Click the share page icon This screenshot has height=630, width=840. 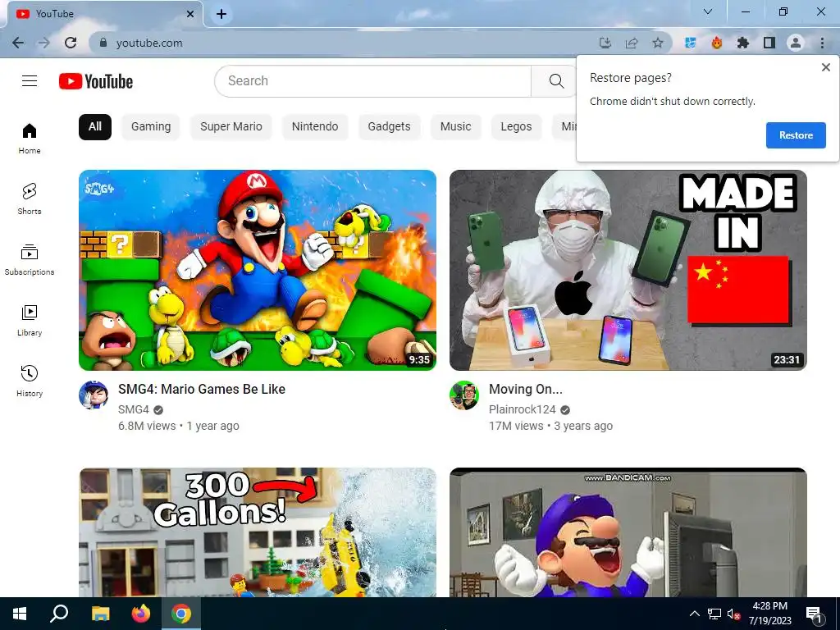pos(632,43)
